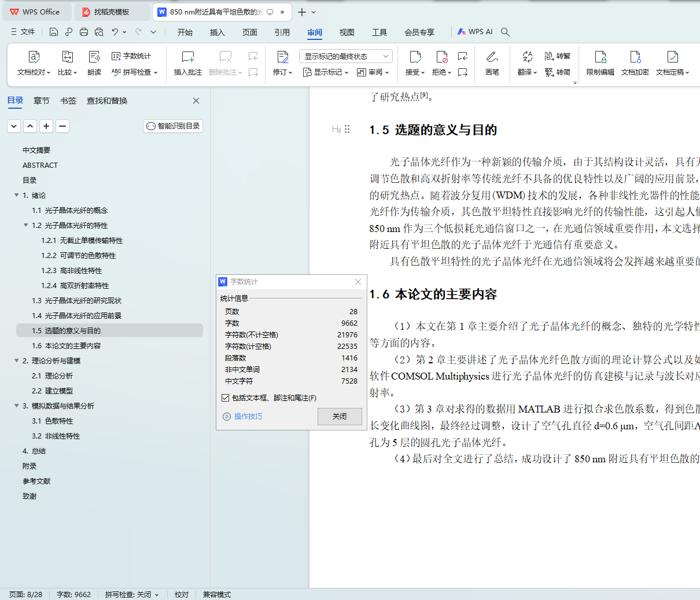Launch WPS AI assistant
This screenshot has width=700, height=600.
coord(475,32)
